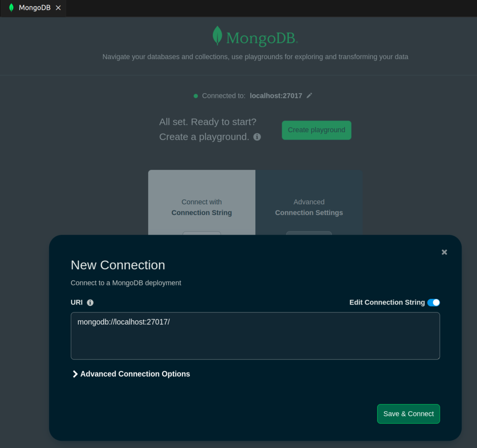Click the green connection status dot
The image size is (477, 448).
pos(195,95)
